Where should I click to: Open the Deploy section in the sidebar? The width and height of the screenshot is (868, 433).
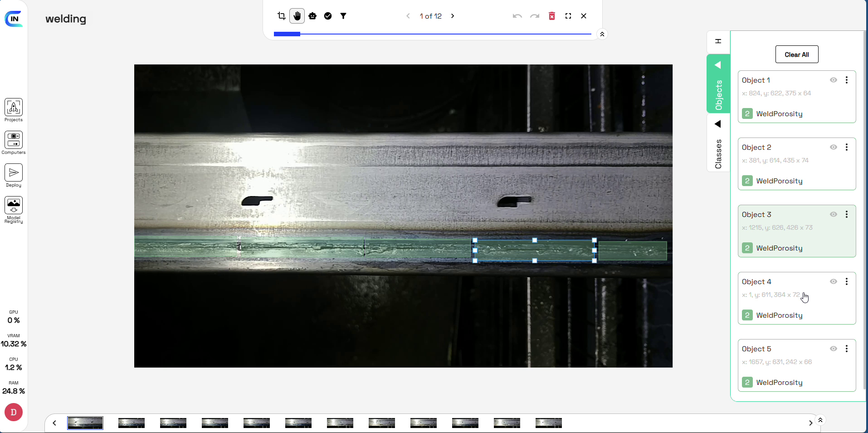[x=13, y=176]
